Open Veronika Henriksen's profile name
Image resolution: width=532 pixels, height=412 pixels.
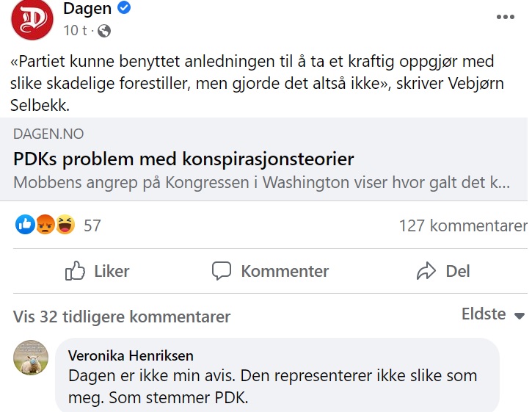click(x=131, y=355)
